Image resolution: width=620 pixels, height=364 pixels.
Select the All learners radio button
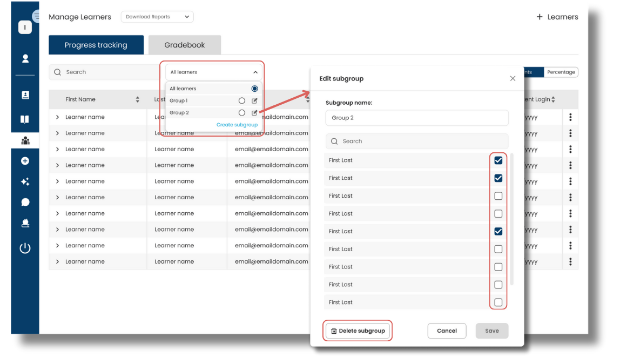pyautogui.click(x=255, y=89)
